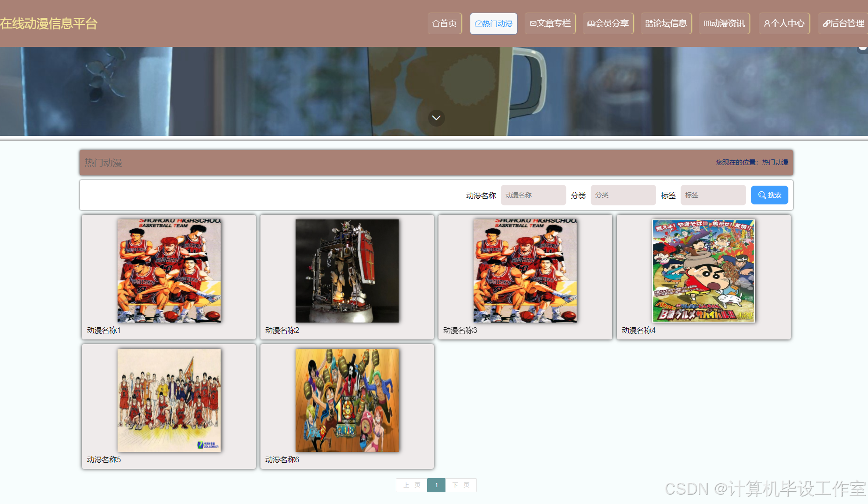This screenshot has width=868, height=504.
Task: Go to previous page with 上一页
Action: pos(412,485)
